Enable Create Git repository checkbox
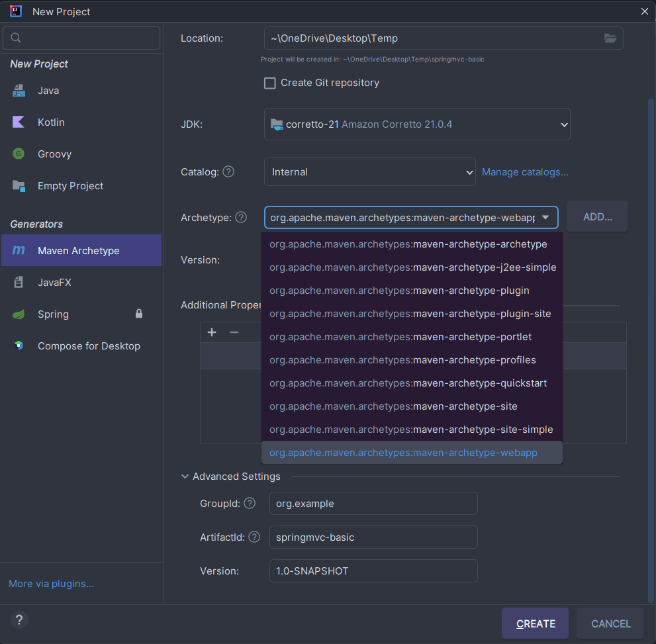Screen dimensions: 656x644 pos(270,83)
